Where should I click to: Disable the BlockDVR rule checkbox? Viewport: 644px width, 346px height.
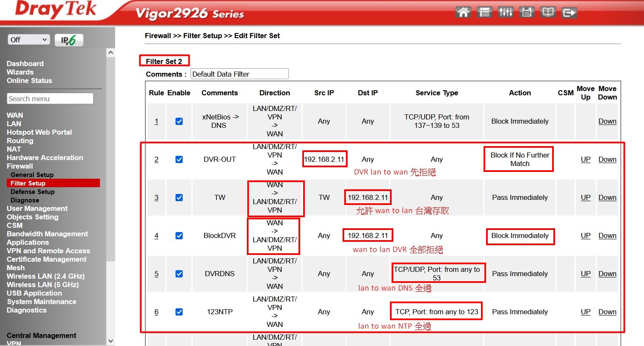[179, 236]
